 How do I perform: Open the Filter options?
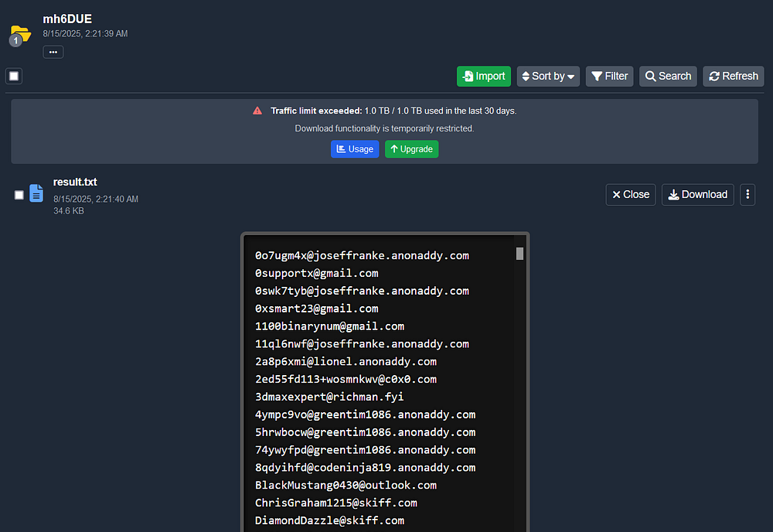609,76
